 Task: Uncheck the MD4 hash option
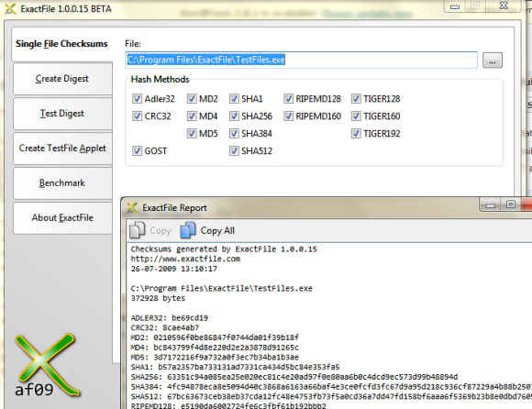[x=192, y=116]
